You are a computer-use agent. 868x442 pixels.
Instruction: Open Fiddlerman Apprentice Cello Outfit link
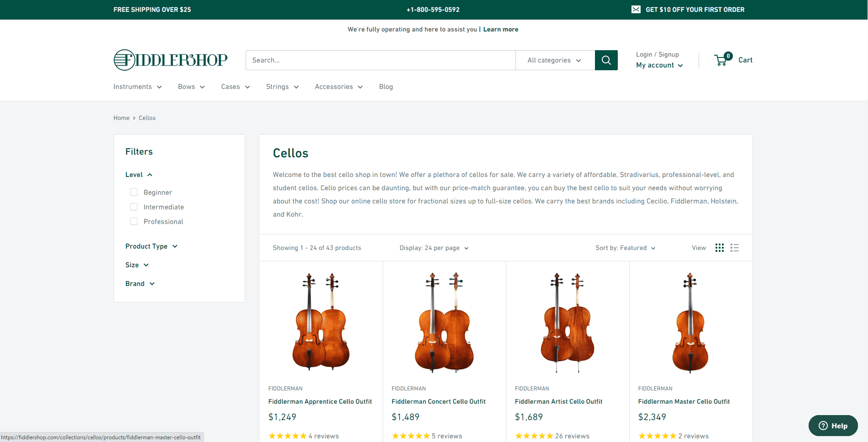(320, 401)
